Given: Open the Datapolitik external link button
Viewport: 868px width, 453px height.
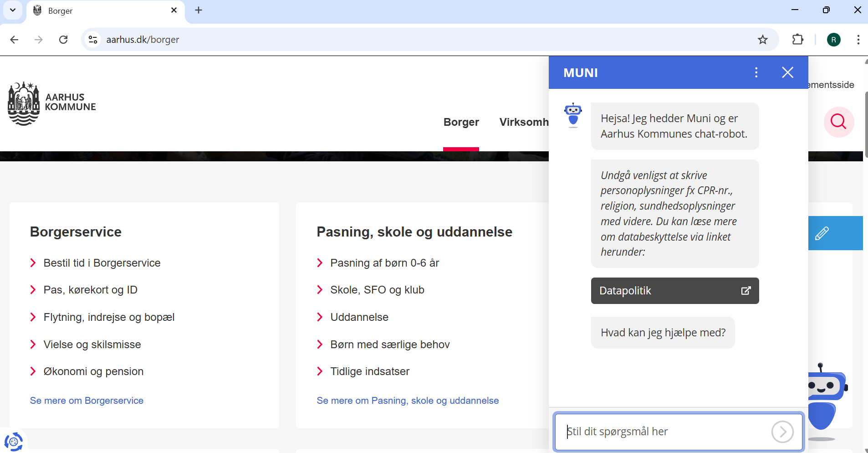Looking at the screenshot, I should [674, 291].
